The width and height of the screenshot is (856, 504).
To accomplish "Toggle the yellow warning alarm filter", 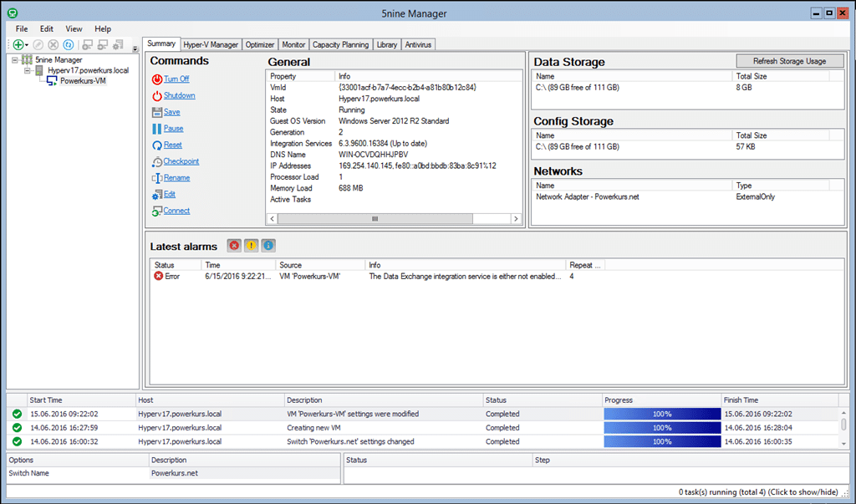I will 251,246.
